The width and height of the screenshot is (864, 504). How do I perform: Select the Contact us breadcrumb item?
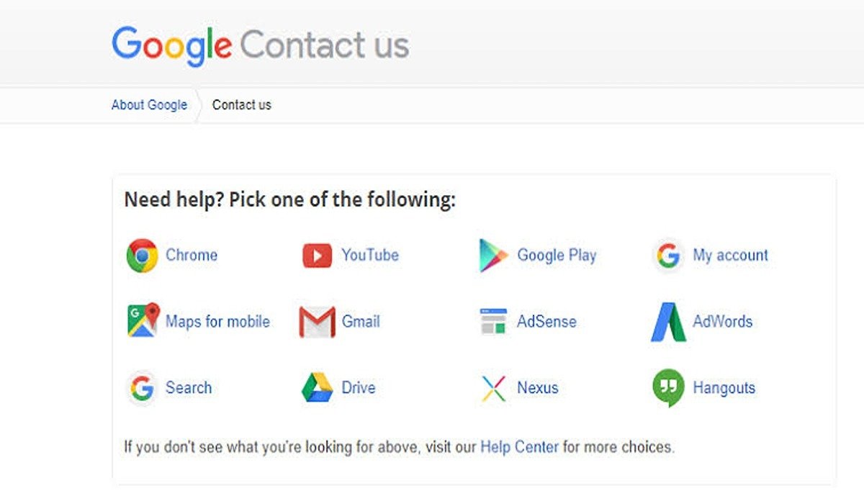pyautogui.click(x=242, y=105)
